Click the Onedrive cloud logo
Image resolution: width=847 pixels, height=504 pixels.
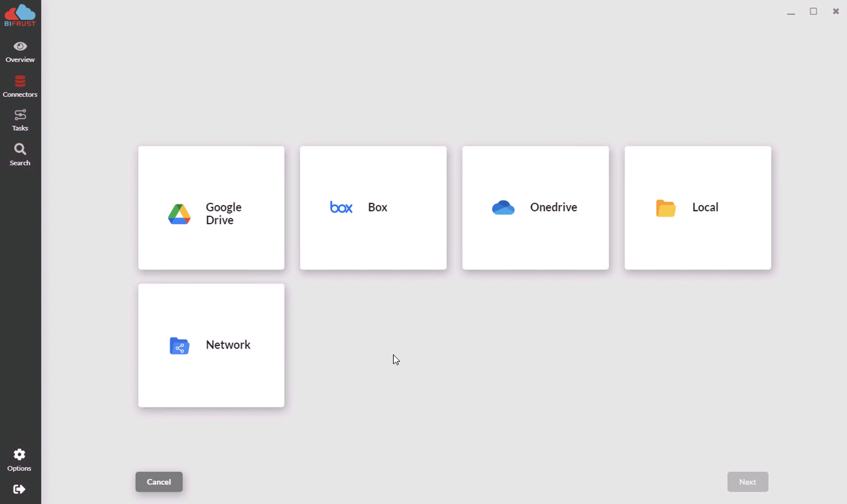coord(503,207)
